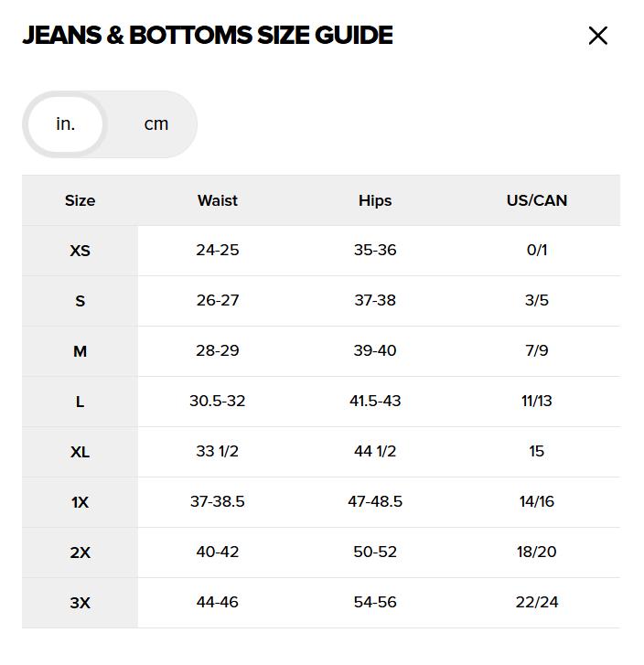Select the 2X size row label

coord(80,552)
